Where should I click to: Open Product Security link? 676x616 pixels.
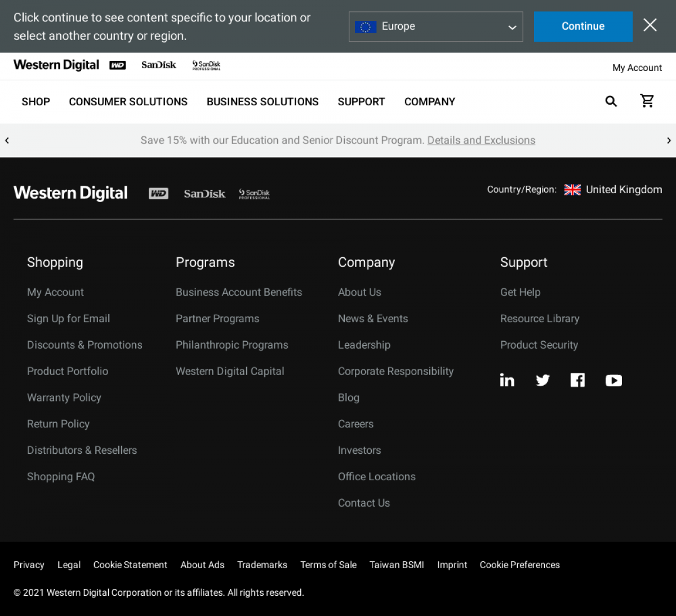[539, 345]
